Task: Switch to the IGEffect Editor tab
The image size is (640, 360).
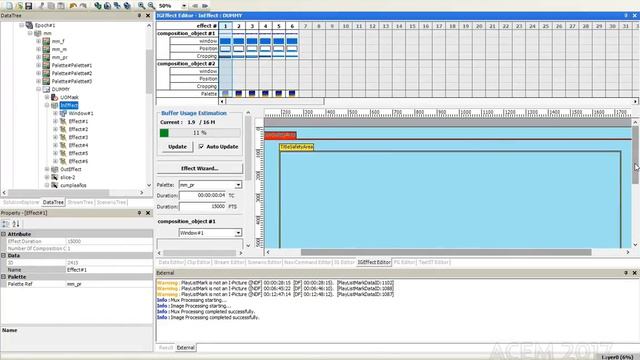Action: [374, 262]
